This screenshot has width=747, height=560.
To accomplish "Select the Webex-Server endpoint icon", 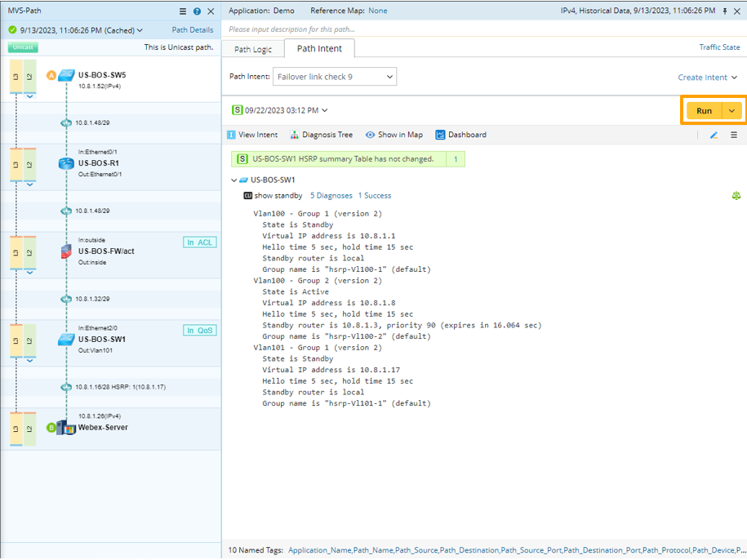I will point(66,427).
